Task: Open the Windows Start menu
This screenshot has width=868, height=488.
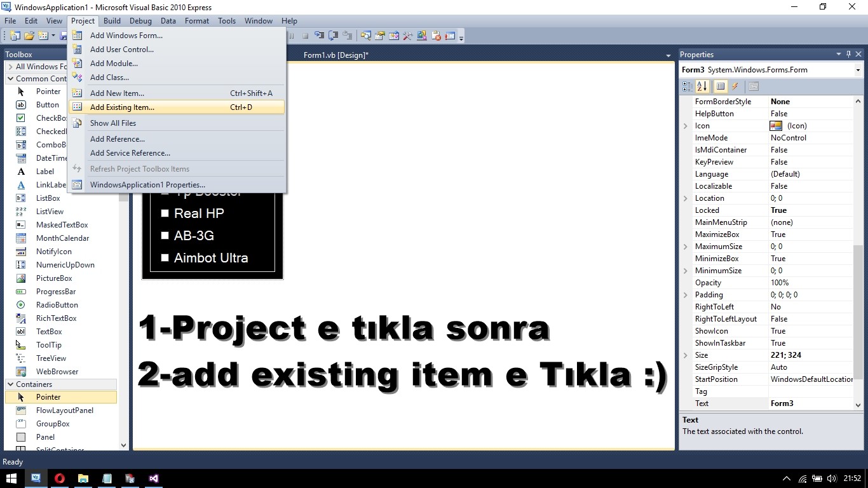Action: (x=11, y=478)
